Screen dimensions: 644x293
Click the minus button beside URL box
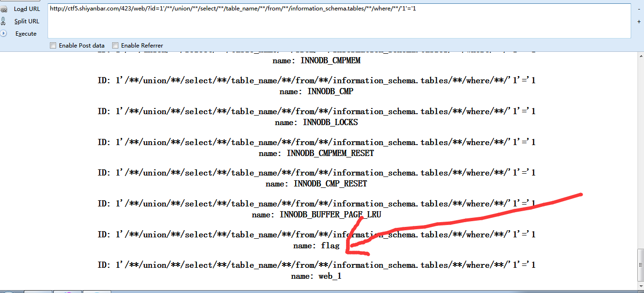point(638,9)
